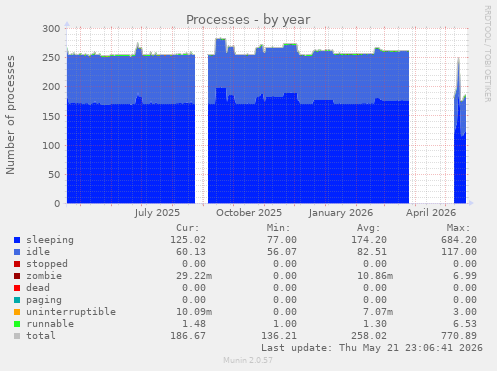Select the 'zombie' legend label
Image resolution: width=497 pixels, height=371 pixels.
44,276
